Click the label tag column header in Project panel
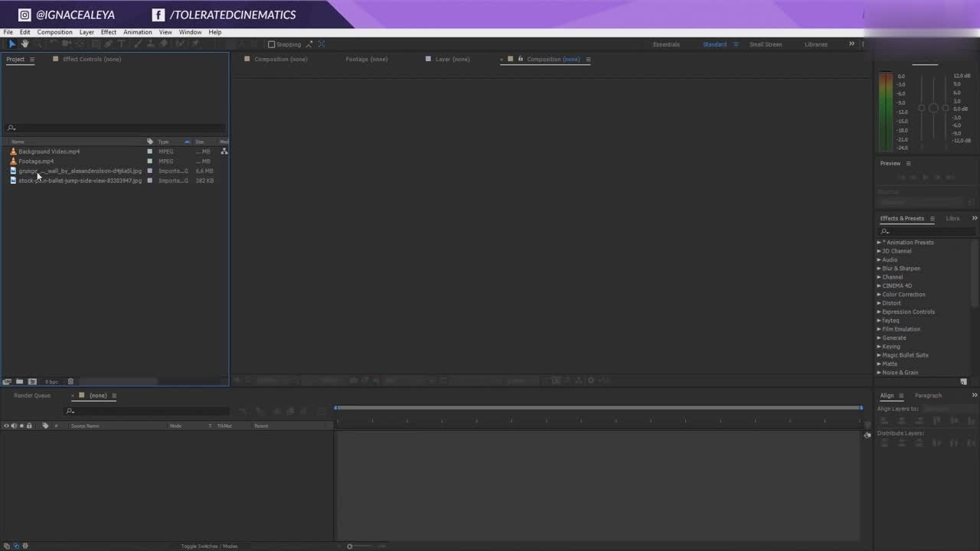Image resolution: width=980 pixels, height=551 pixels. [150, 142]
